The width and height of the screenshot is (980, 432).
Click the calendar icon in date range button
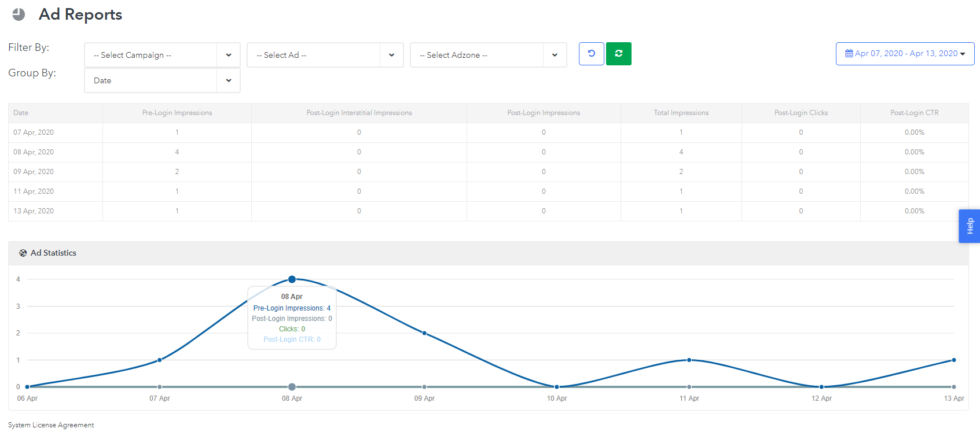[x=849, y=53]
